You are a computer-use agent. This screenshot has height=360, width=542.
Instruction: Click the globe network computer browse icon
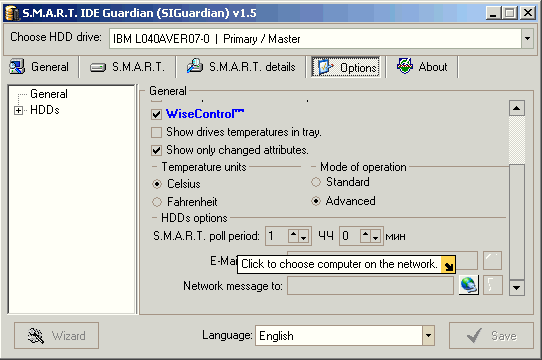(x=469, y=285)
